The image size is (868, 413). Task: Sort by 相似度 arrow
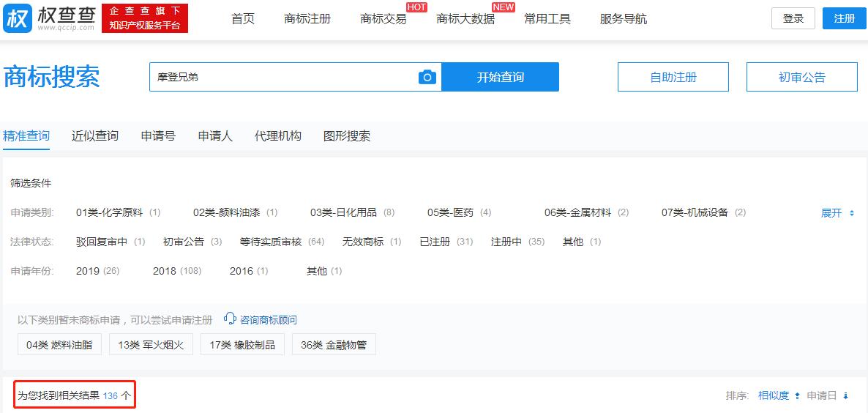[797, 396]
